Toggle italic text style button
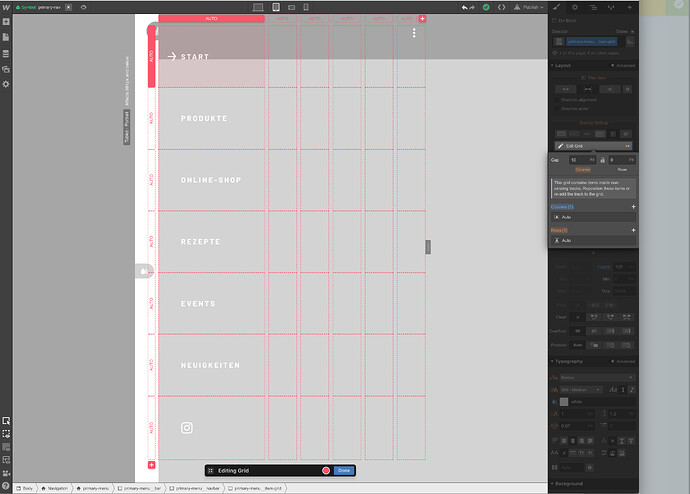This screenshot has height=494, width=690. click(x=631, y=390)
